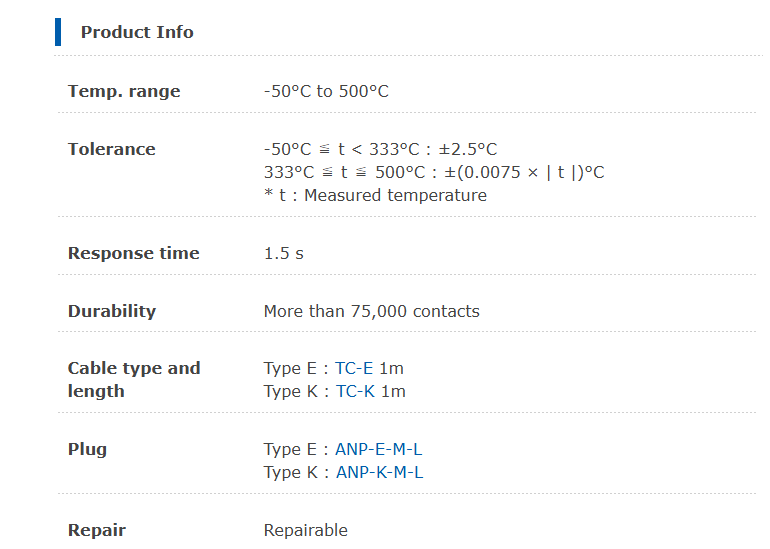The height and width of the screenshot is (549, 770).
Task: Open the TC-K cable link
Action: [355, 391]
